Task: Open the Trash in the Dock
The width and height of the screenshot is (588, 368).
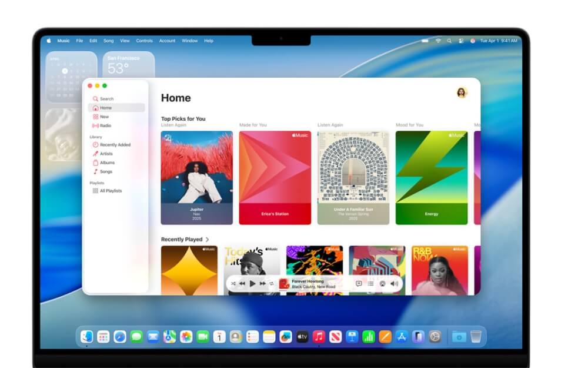Action: [476, 337]
